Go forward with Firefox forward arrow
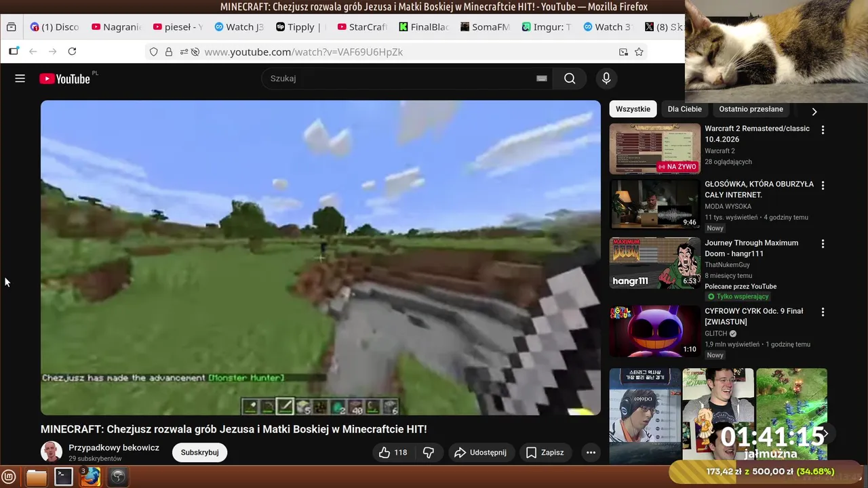The height and width of the screenshot is (488, 868). (52, 52)
